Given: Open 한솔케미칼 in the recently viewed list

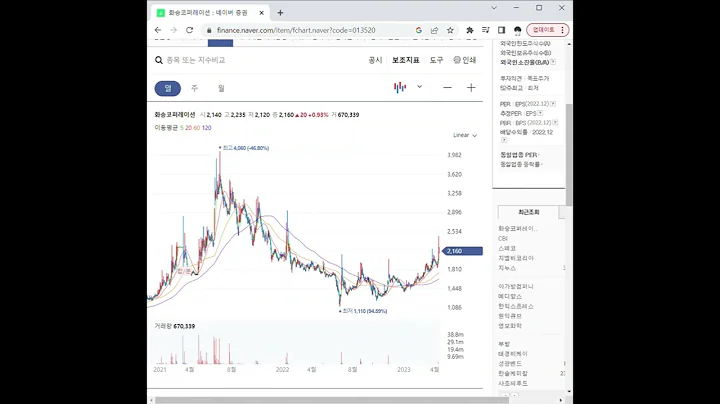Looking at the screenshot, I should (513, 373).
